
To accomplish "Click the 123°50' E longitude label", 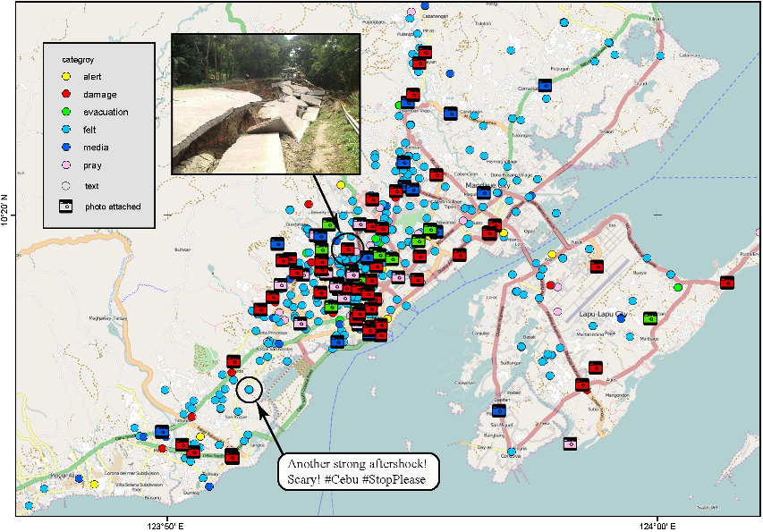I will click(x=166, y=526).
